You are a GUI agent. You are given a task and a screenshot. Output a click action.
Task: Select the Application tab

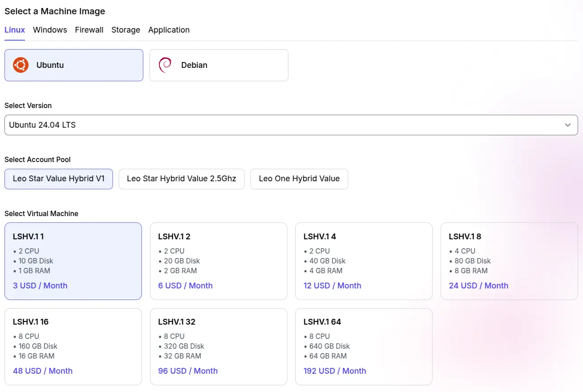[169, 30]
